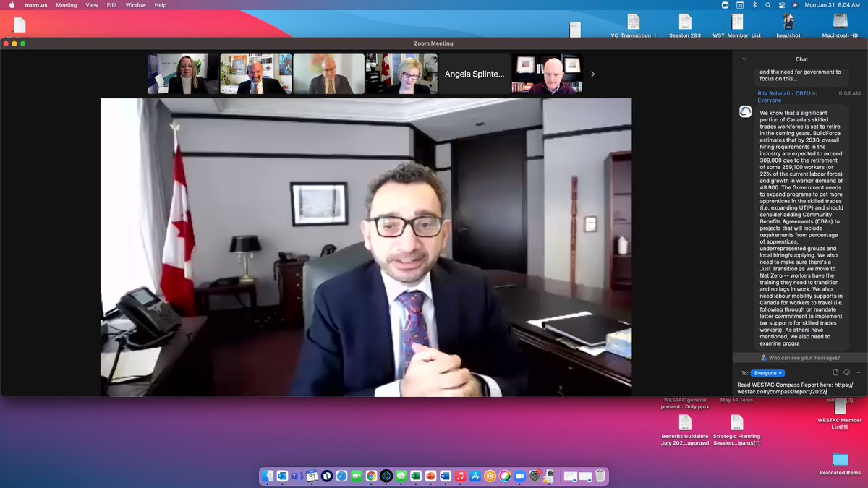Click Zoom icon in the menu bar
The image size is (868, 488).
point(726,5)
